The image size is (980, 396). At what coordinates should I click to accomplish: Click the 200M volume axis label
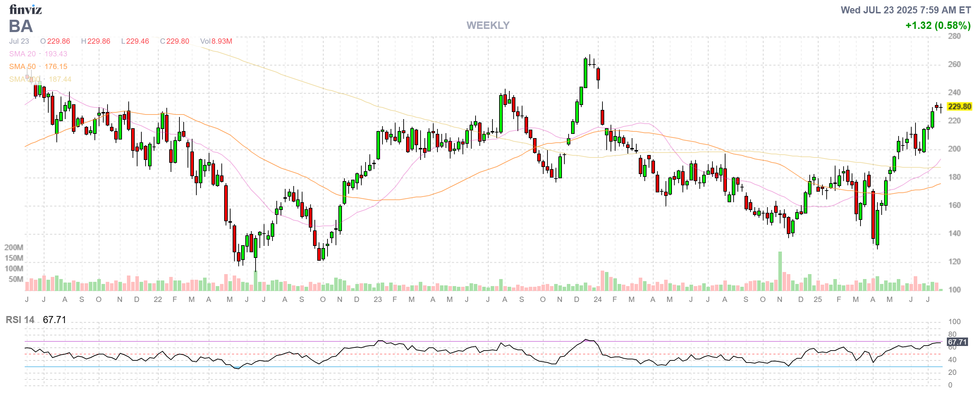click(x=14, y=247)
